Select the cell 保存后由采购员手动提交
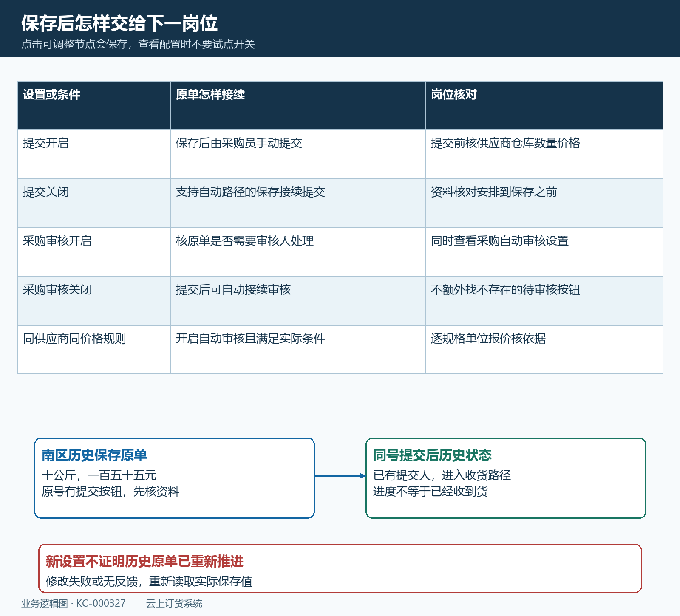 [297, 154]
